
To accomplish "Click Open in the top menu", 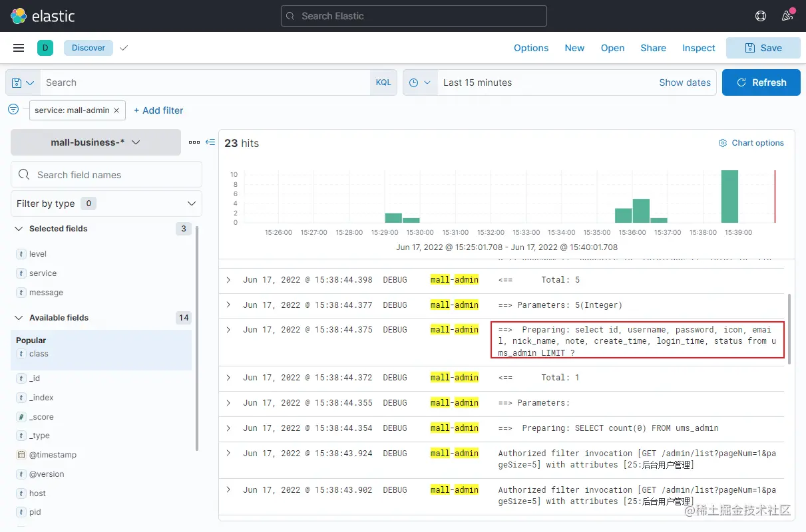I will 612,48.
